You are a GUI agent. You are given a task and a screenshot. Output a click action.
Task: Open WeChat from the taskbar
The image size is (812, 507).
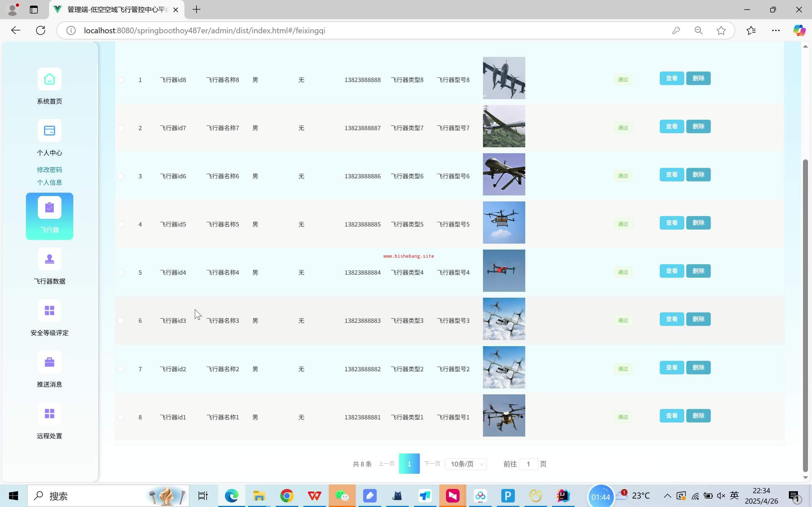[x=342, y=496]
